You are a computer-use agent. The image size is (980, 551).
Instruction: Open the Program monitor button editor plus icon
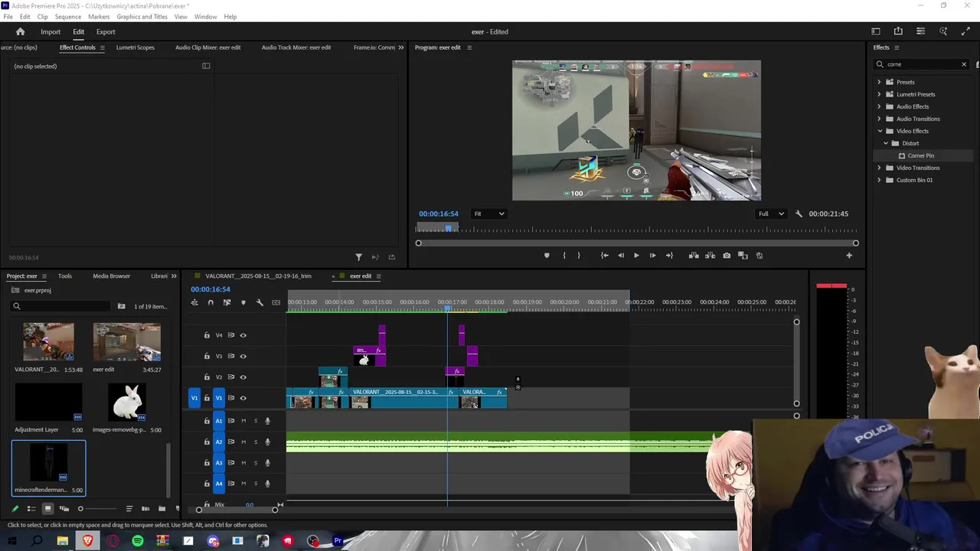coord(849,256)
